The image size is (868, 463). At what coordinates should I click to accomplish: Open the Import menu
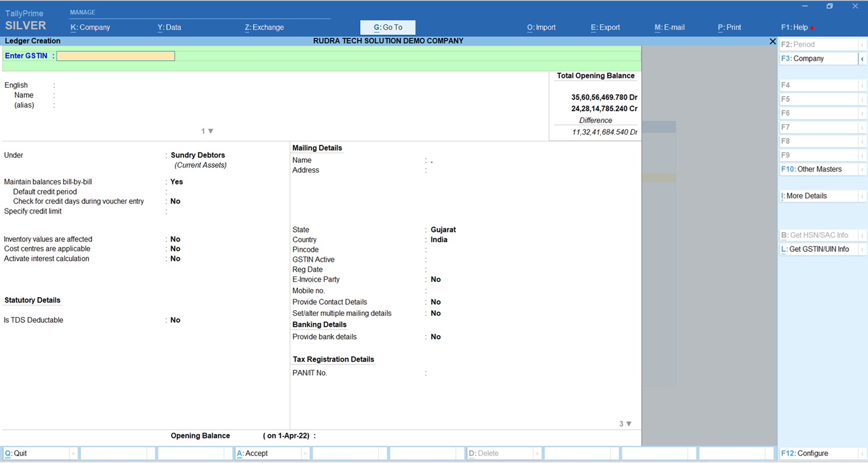tap(541, 27)
